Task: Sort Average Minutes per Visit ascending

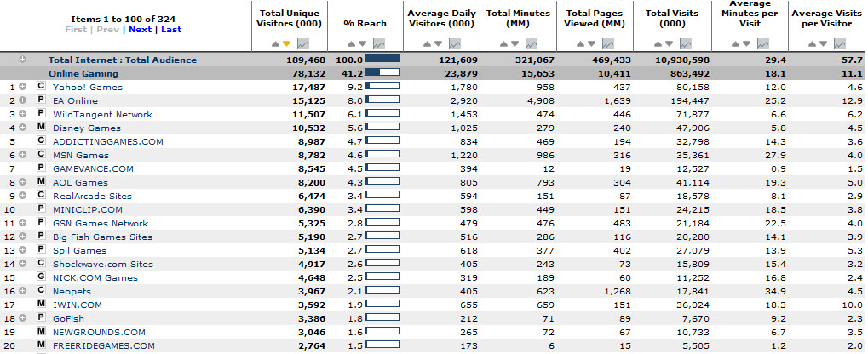Action: [x=735, y=43]
